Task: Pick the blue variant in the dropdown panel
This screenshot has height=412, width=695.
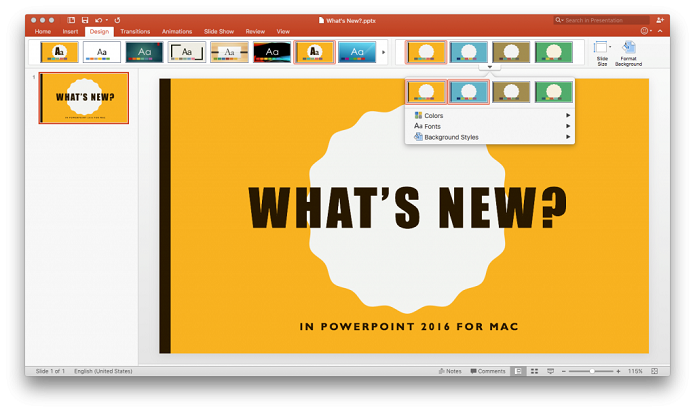Action: [x=469, y=92]
